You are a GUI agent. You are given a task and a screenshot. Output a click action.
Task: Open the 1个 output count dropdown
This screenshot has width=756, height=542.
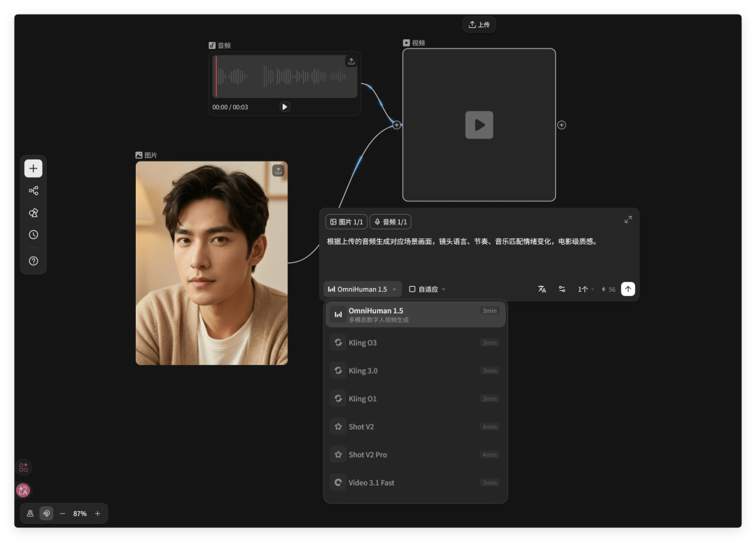point(585,289)
